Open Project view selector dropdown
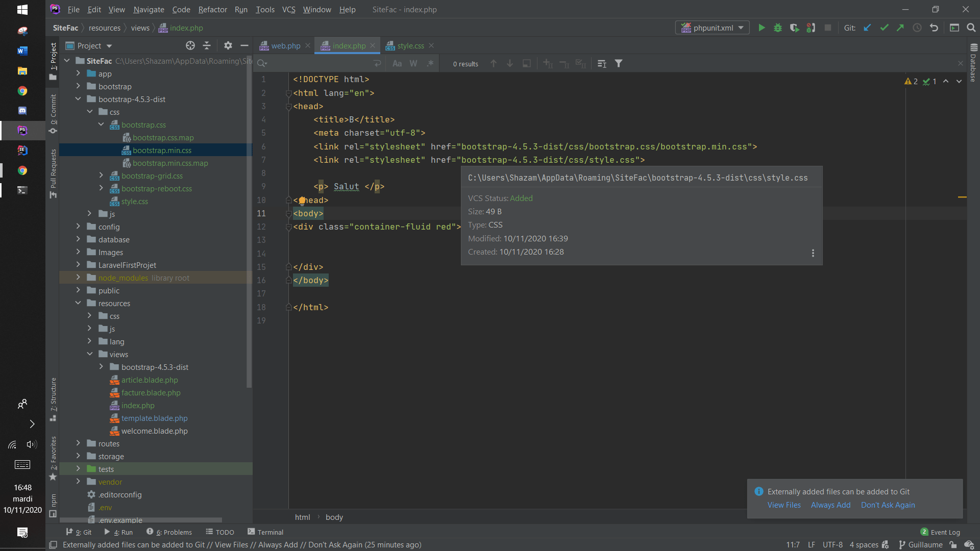980x551 pixels. coord(89,46)
